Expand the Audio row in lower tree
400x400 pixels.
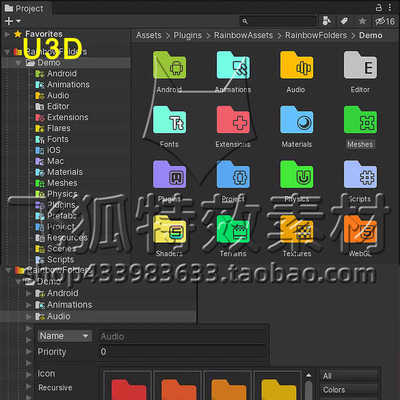[x=29, y=316]
